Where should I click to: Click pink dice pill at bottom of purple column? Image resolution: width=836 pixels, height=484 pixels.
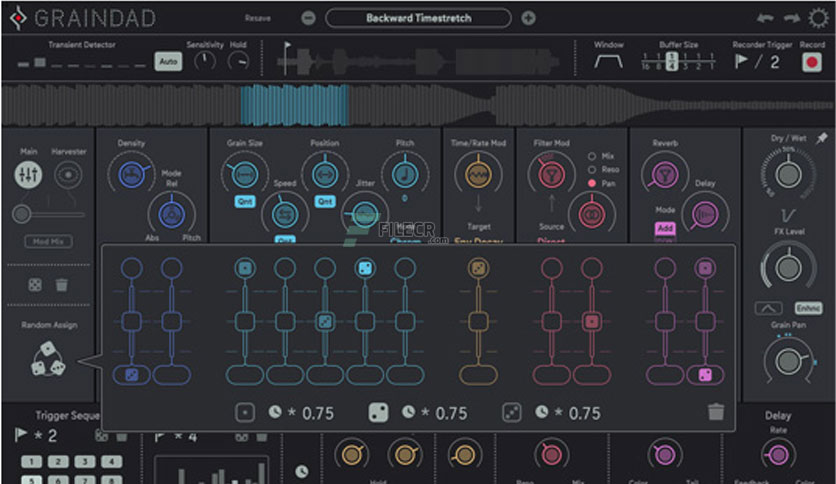pos(705,375)
